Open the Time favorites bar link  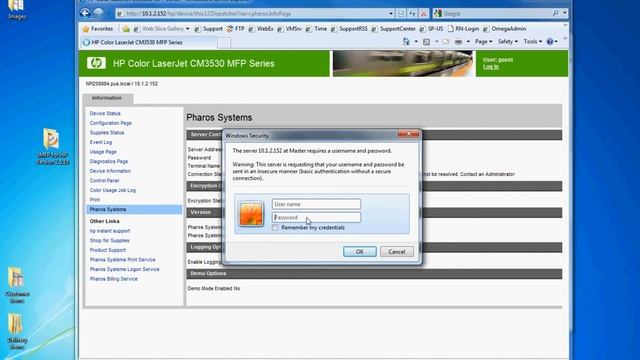316,29
